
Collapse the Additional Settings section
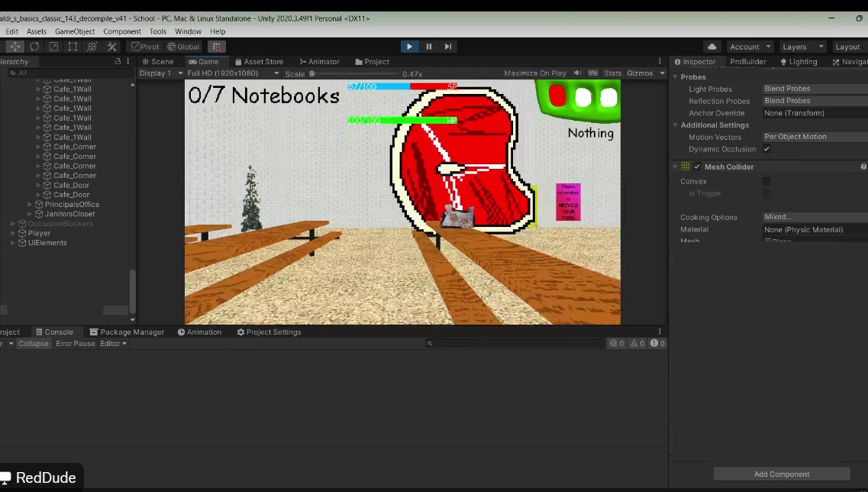tap(676, 125)
